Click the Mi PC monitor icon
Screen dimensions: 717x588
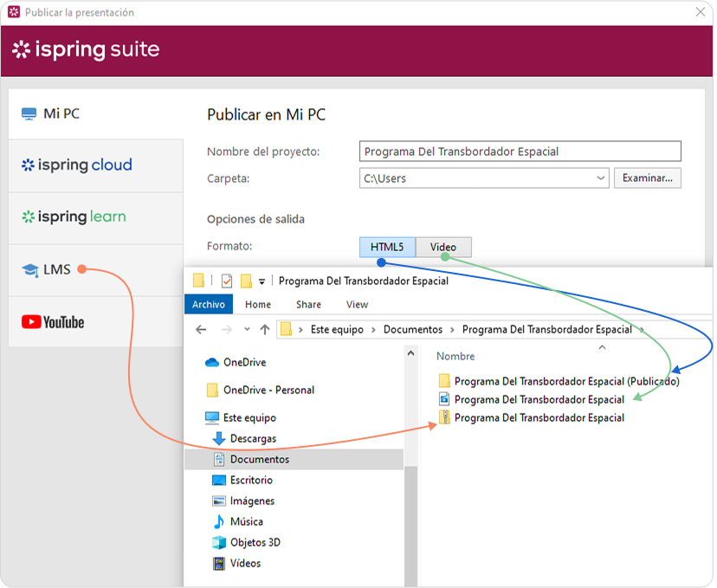[x=29, y=113]
